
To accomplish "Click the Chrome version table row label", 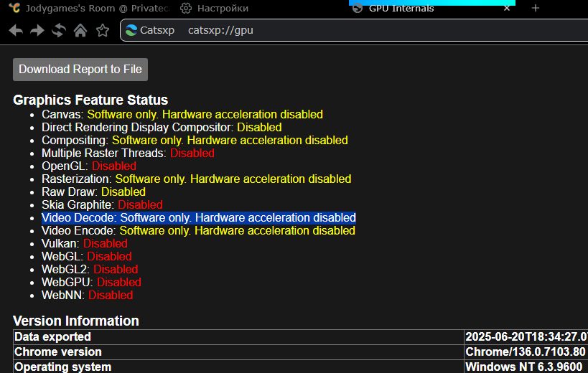I will [58, 351].
